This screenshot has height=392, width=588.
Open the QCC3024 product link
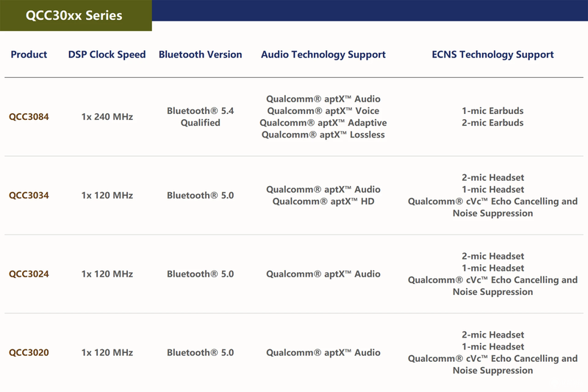(x=29, y=274)
